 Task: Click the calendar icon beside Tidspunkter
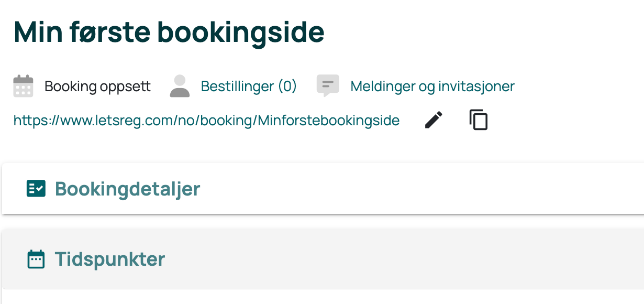pyautogui.click(x=36, y=259)
